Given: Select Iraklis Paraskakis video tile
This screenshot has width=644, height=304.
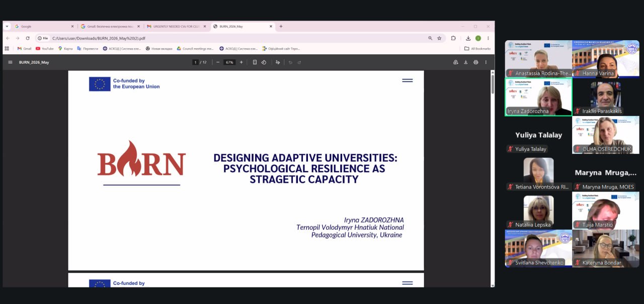Looking at the screenshot, I should coord(606,97).
